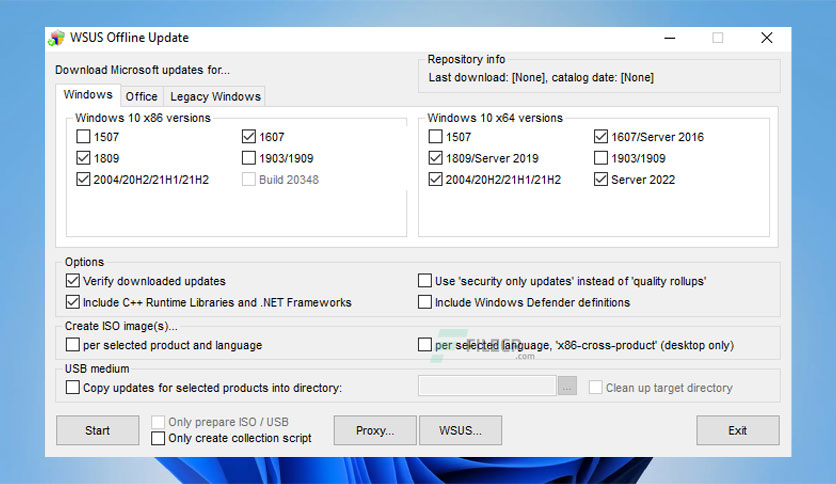The width and height of the screenshot is (836, 484).
Task: Enable Include Windows Defender definitions
Action: (x=425, y=302)
